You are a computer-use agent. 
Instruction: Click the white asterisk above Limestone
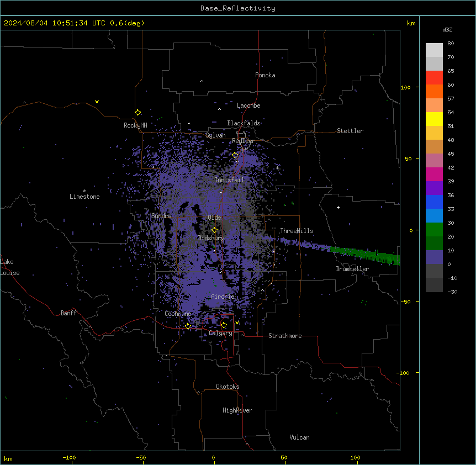coord(84,191)
